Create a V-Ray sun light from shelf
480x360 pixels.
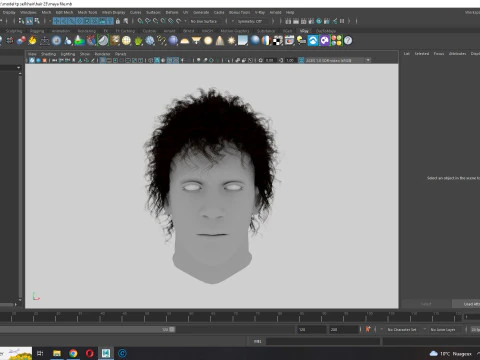coord(231,41)
